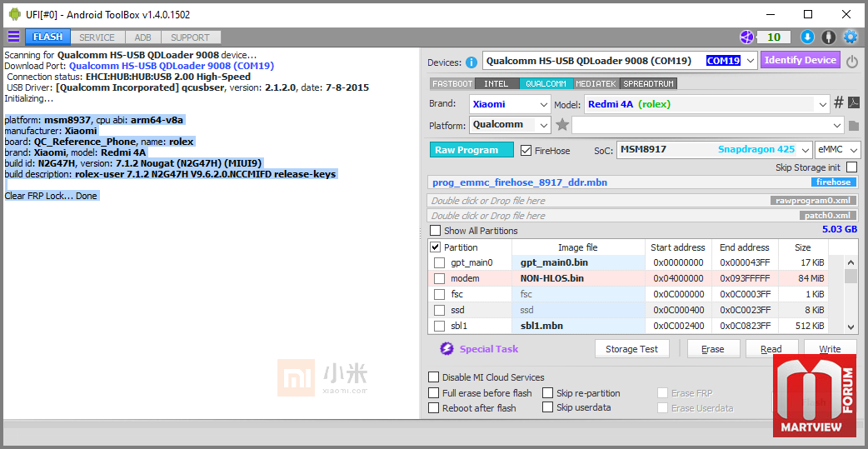Viewport: 868px width, 449px height.
Task: Click the Special Task link
Action: pyautogui.click(x=489, y=349)
